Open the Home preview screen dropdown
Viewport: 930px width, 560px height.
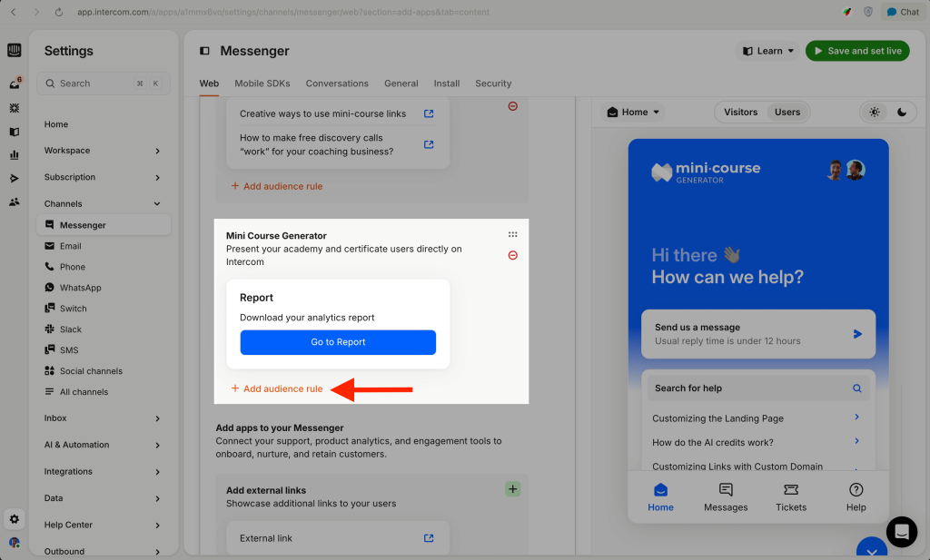tap(633, 112)
